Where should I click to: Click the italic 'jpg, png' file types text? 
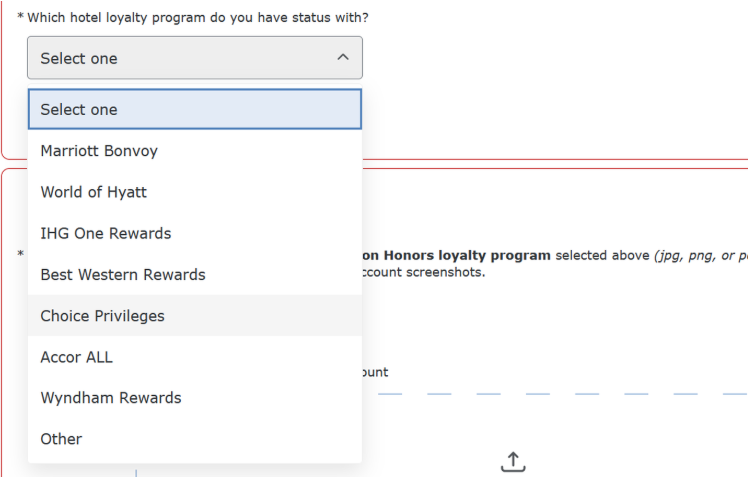click(686, 255)
